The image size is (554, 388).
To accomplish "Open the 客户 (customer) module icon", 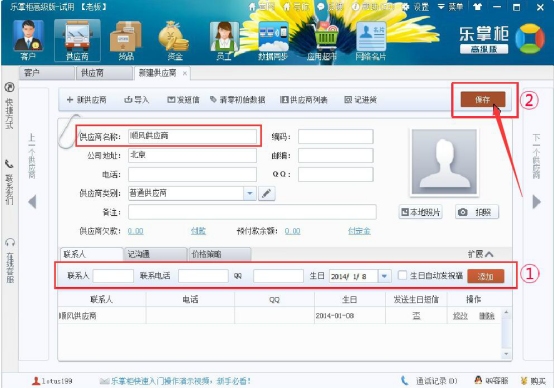I will click(x=28, y=40).
